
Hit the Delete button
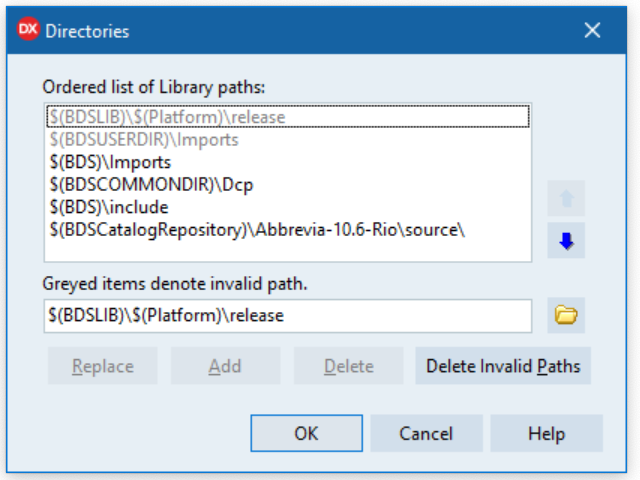(x=348, y=366)
